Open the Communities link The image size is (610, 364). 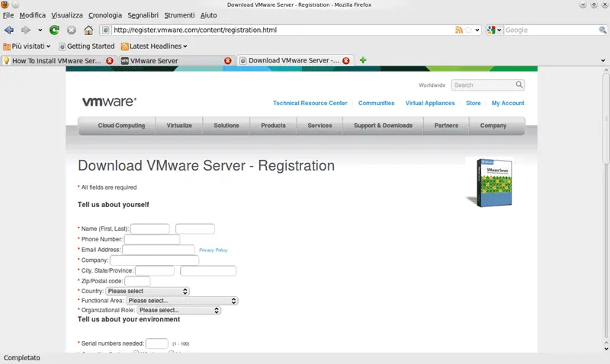pyautogui.click(x=376, y=103)
